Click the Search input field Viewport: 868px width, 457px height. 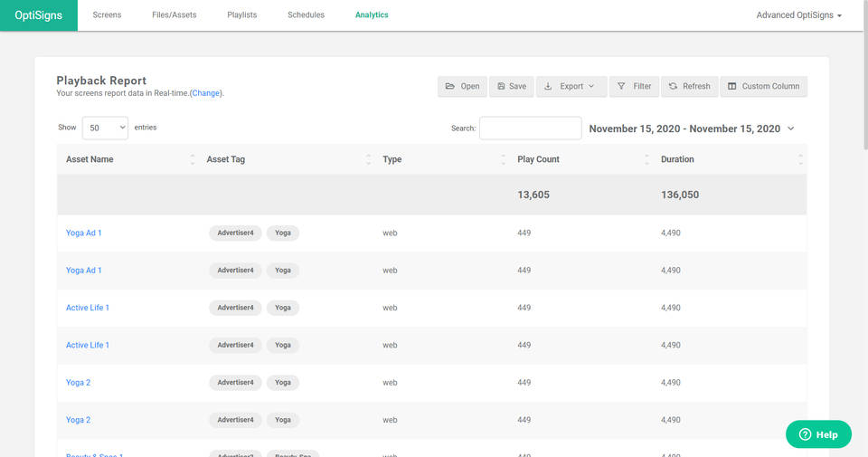(x=530, y=129)
